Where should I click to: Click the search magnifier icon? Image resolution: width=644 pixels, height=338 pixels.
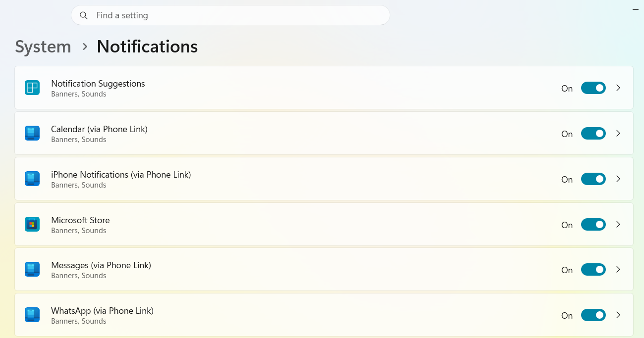[x=84, y=15]
